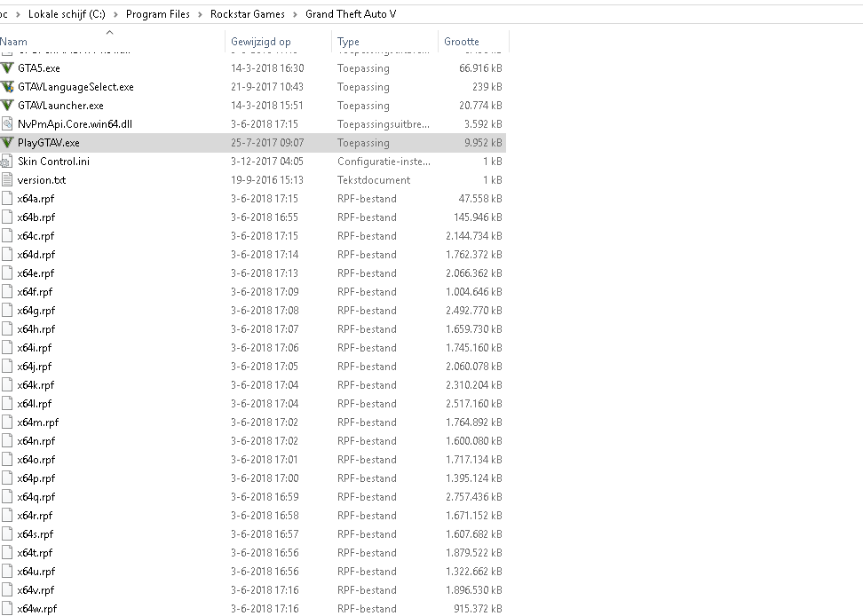Click the 47.558 kB size of x64a.rpf
Viewport: 863px width, 616px height.
click(x=480, y=199)
